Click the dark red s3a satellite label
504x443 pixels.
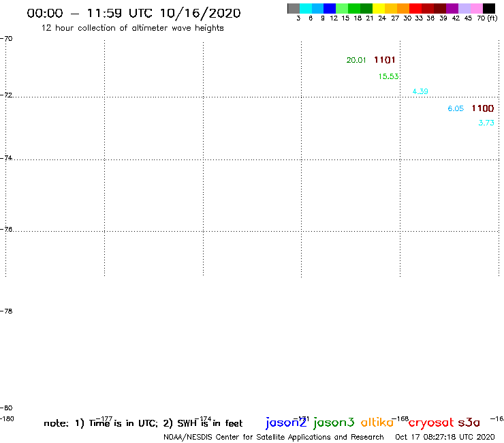(469, 423)
